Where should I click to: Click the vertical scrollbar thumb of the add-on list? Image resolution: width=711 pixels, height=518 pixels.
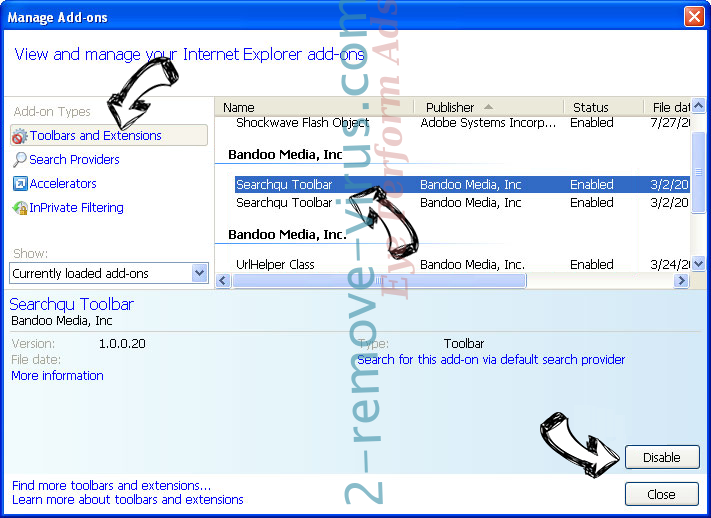[699, 171]
